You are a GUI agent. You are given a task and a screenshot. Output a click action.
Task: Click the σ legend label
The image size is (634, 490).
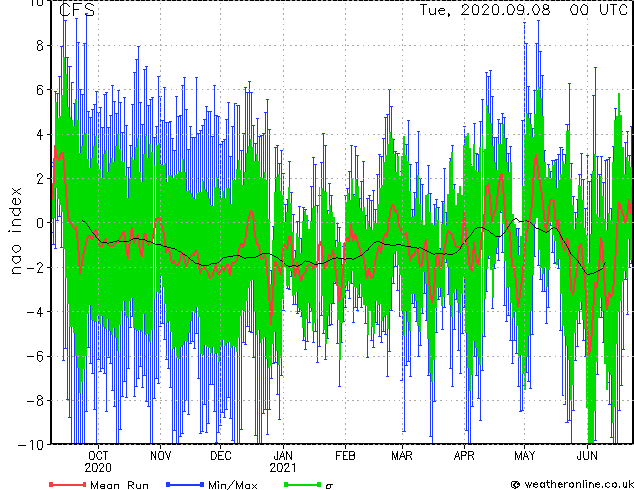click(329, 486)
